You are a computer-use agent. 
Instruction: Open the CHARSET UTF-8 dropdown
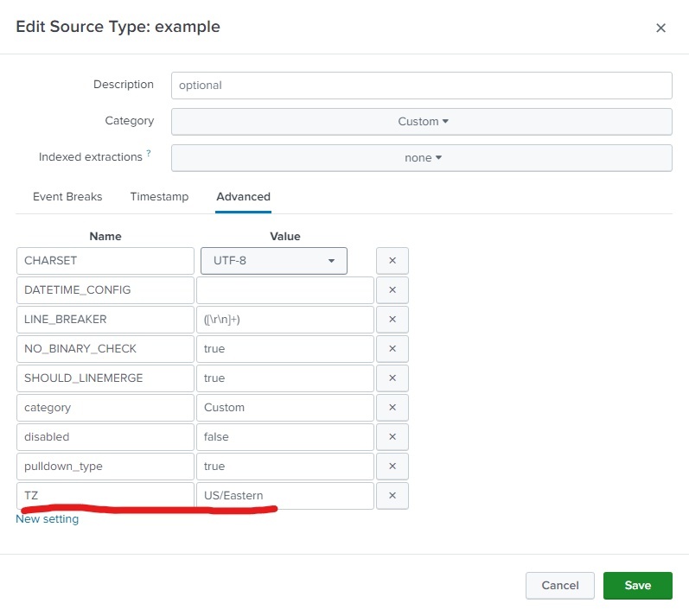pyautogui.click(x=274, y=261)
